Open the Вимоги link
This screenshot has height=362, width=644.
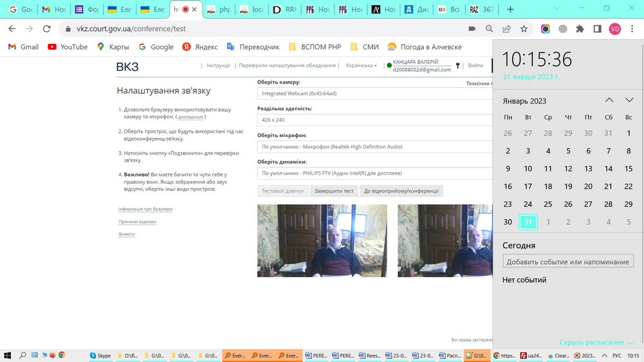[126, 234]
